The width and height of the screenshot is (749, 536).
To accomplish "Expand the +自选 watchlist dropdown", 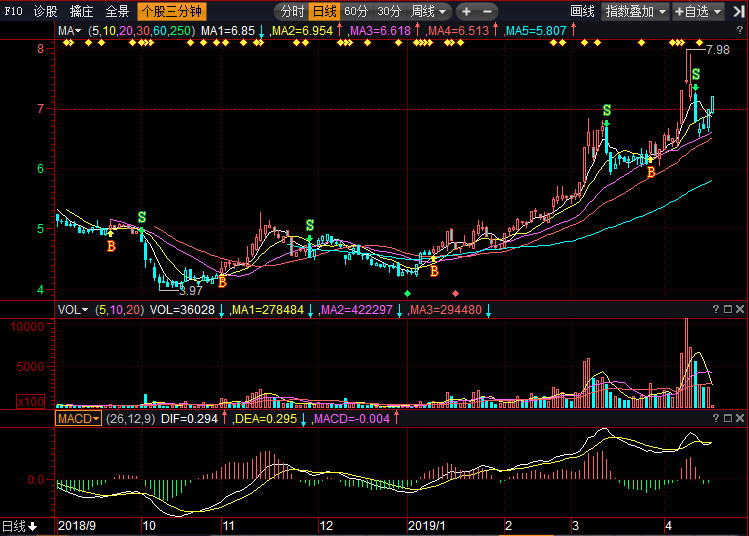I will pyautogui.click(x=698, y=11).
